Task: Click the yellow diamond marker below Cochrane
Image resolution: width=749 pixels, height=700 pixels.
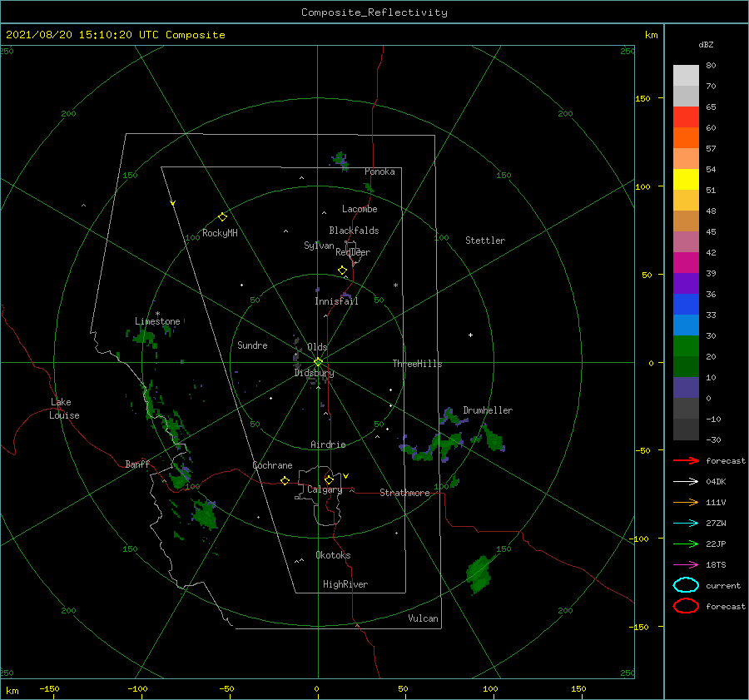Action: click(285, 481)
